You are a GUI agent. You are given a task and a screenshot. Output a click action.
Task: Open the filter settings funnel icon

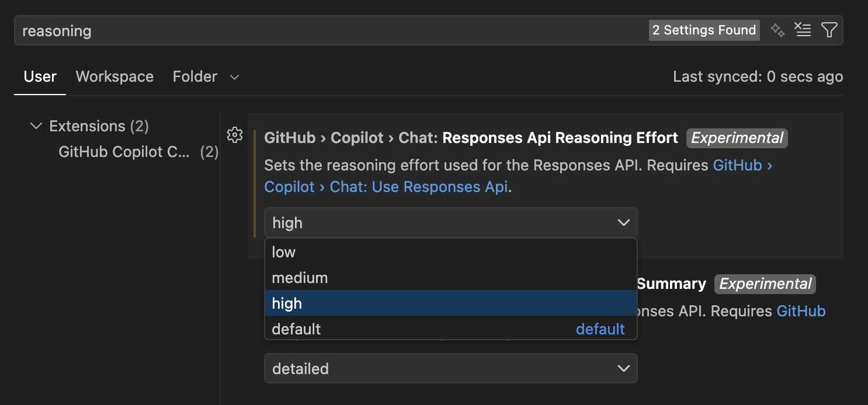(829, 30)
